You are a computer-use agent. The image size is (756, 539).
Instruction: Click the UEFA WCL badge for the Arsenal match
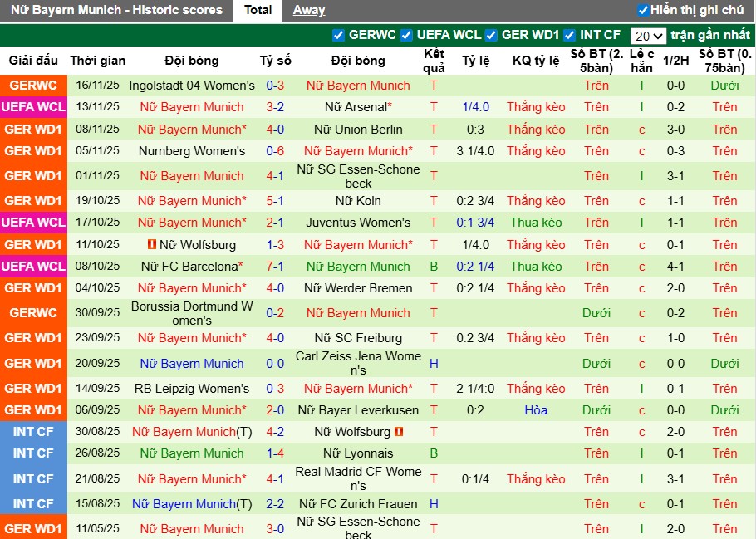32,107
